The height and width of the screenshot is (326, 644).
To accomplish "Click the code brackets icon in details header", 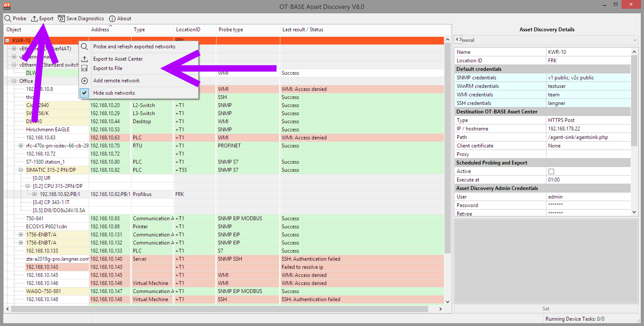I will click(x=458, y=39).
